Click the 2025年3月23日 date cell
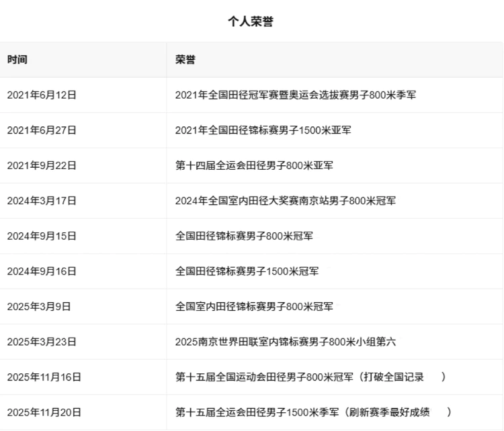Screen dimensions: 504x431 (x=42, y=342)
